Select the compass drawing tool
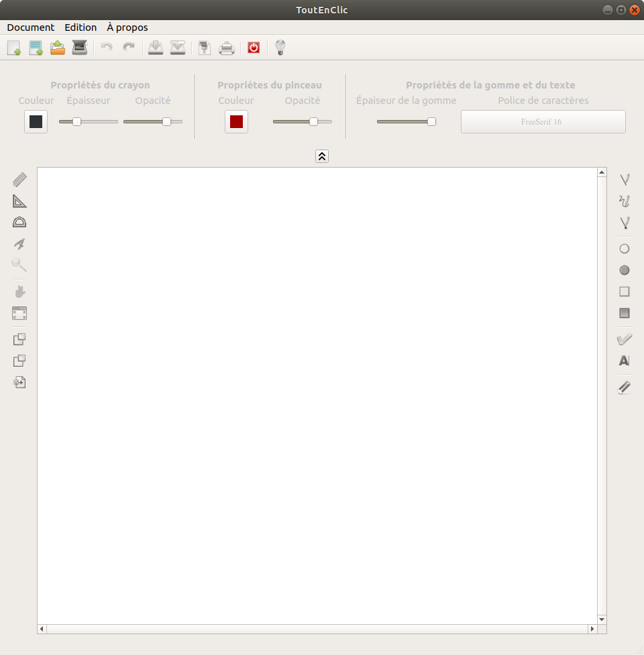 (x=19, y=244)
